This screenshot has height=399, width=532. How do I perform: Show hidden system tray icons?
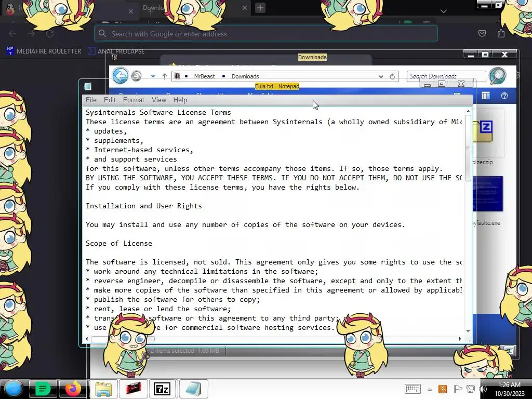(430, 390)
